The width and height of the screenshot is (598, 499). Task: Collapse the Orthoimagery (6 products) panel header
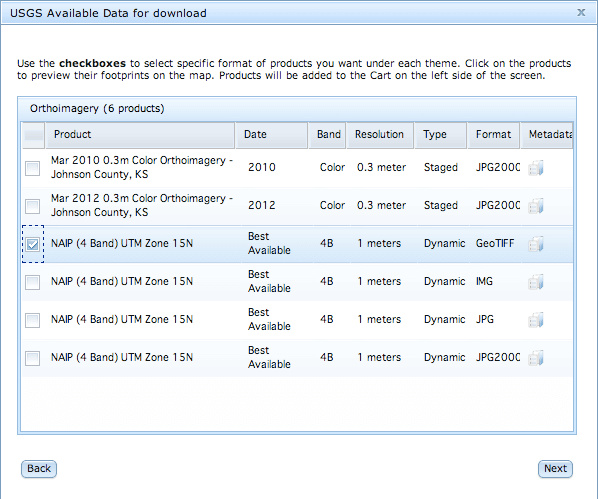[297, 109]
